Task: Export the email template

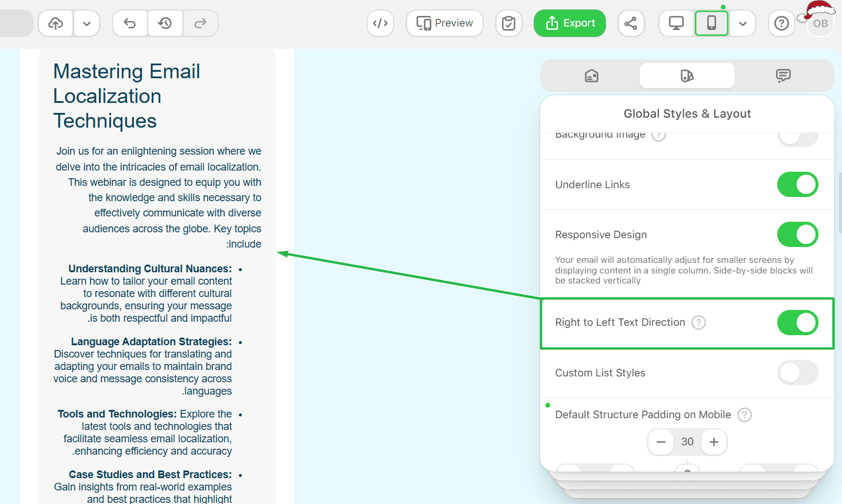Action: click(x=569, y=23)
